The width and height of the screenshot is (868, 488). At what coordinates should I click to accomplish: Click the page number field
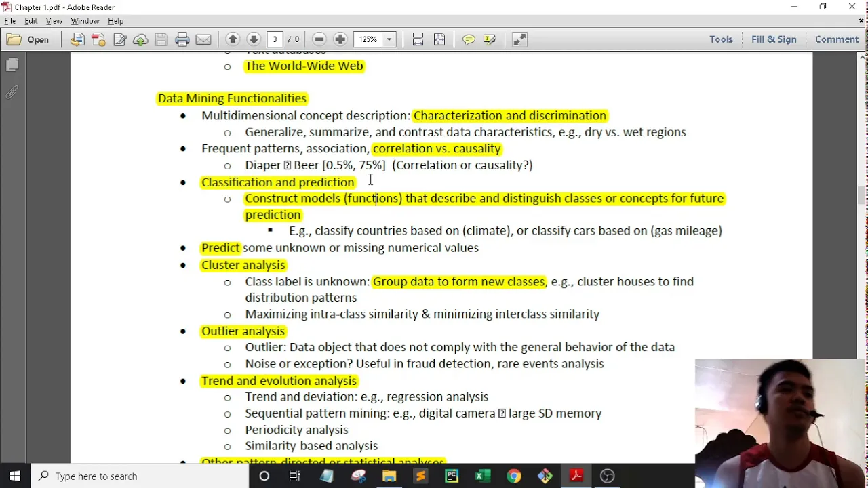[x=275, y=39]
